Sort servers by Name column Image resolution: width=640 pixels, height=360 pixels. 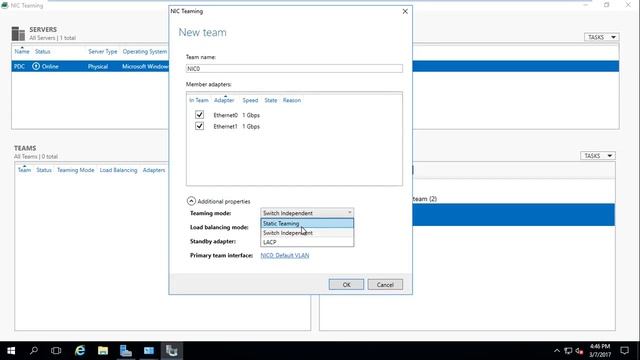22,52
